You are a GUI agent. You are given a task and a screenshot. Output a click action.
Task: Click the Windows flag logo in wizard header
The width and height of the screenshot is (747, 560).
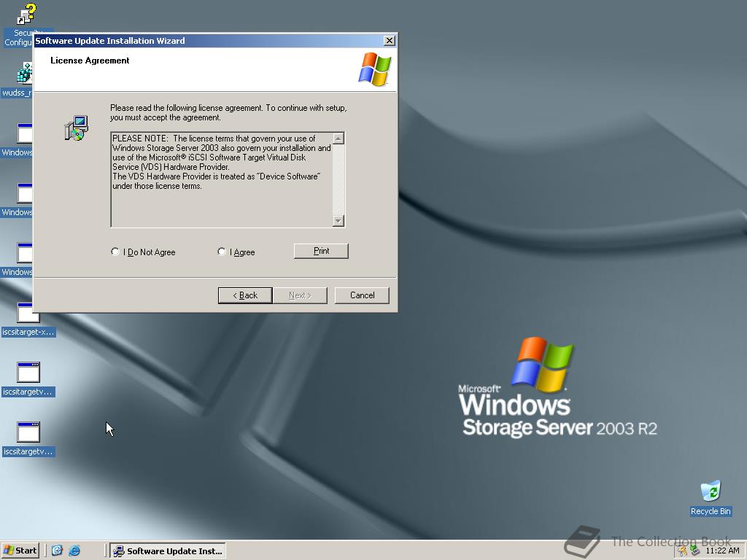pos(374,69)
